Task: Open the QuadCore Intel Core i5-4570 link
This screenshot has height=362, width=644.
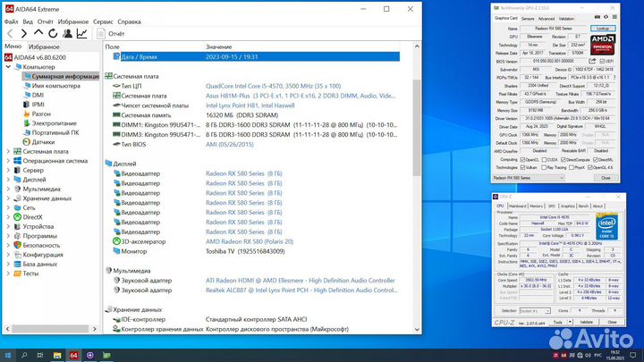Action: point(273,86)
